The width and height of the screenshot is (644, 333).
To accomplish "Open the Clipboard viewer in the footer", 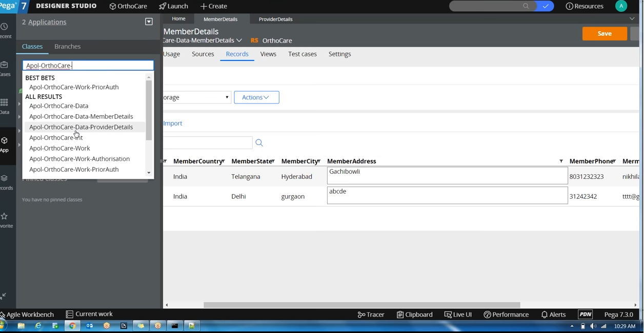I will tap(414, 314).
